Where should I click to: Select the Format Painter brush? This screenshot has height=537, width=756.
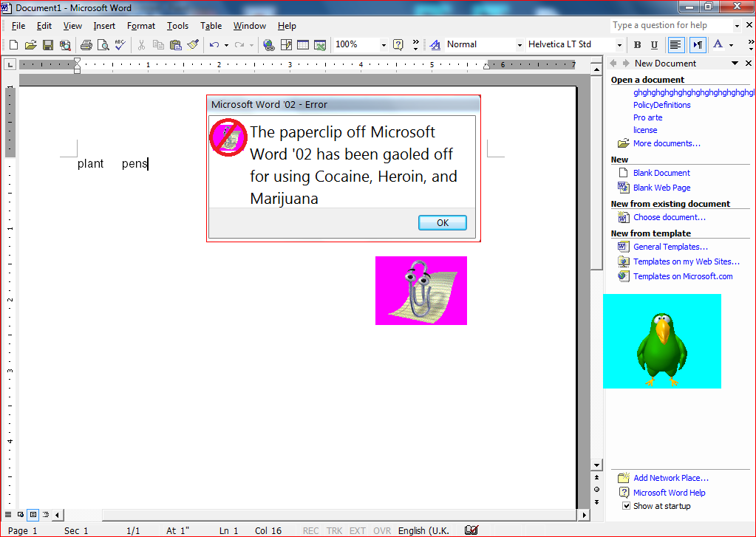point(193,45)
